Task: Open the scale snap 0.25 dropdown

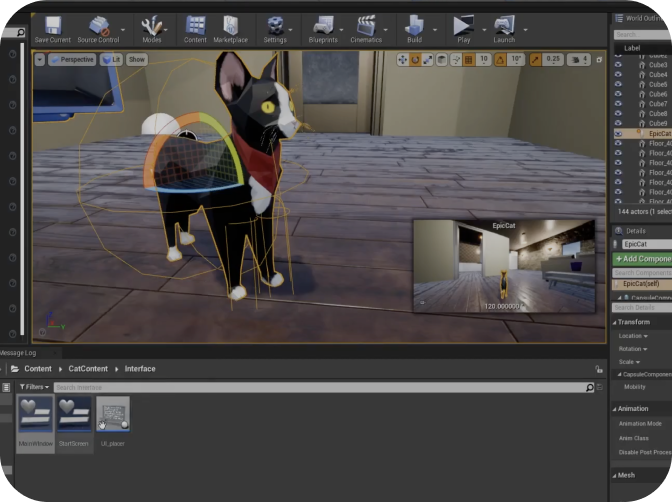Action: click(x=553, y=60)
